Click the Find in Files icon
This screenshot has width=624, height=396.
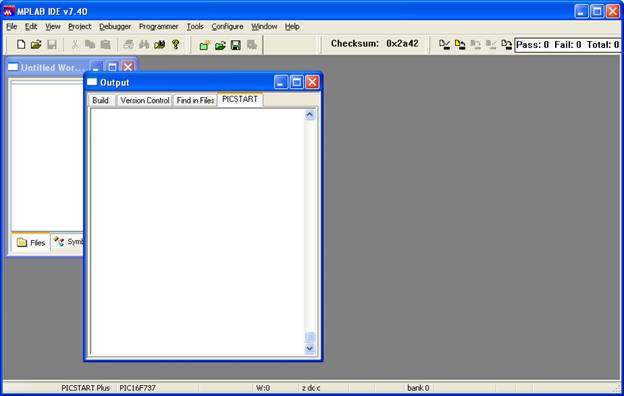160,44
